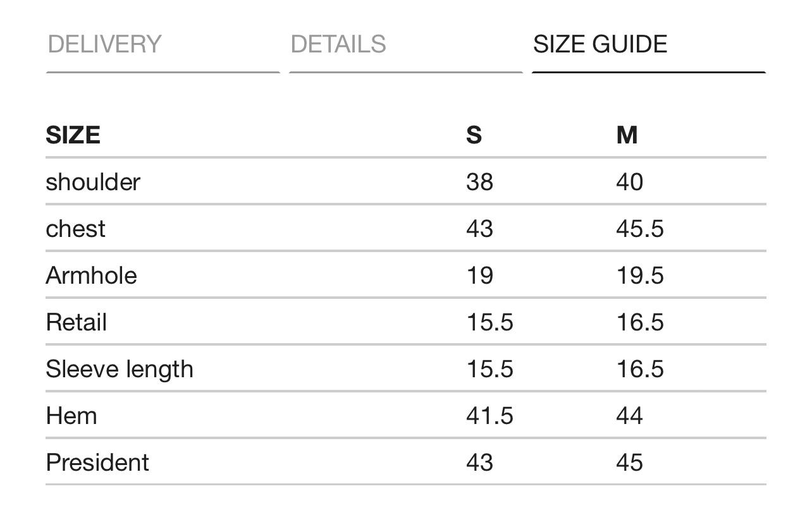This screenshot has width=812, height=515.
Task: Select the Sleeve length row label
Action: click(x=120, y=370)
